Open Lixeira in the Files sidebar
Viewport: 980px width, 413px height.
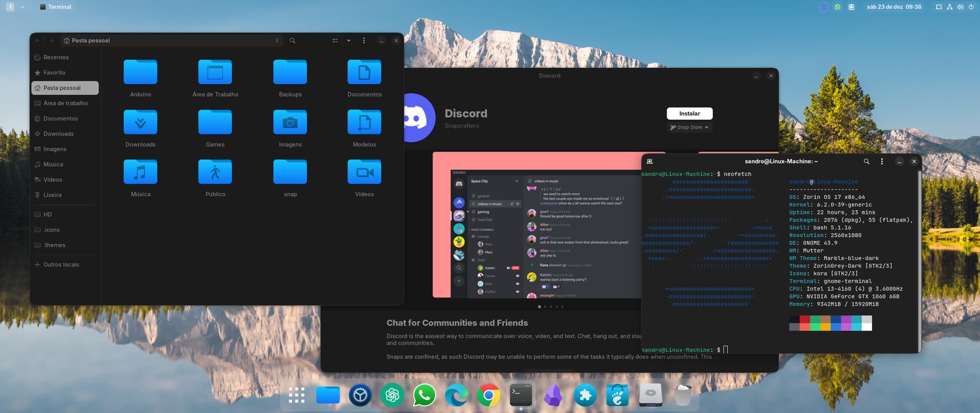(65, 195)
